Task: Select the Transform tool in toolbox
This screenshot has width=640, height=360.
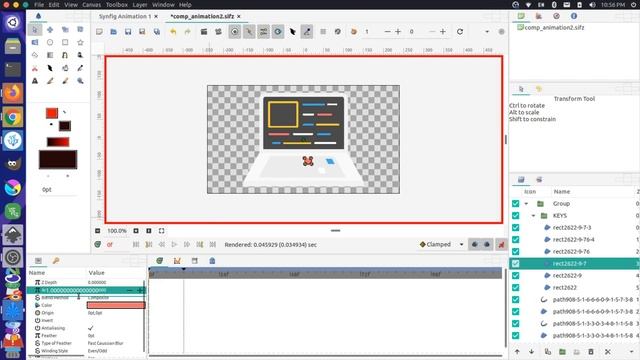Action: 35,30
